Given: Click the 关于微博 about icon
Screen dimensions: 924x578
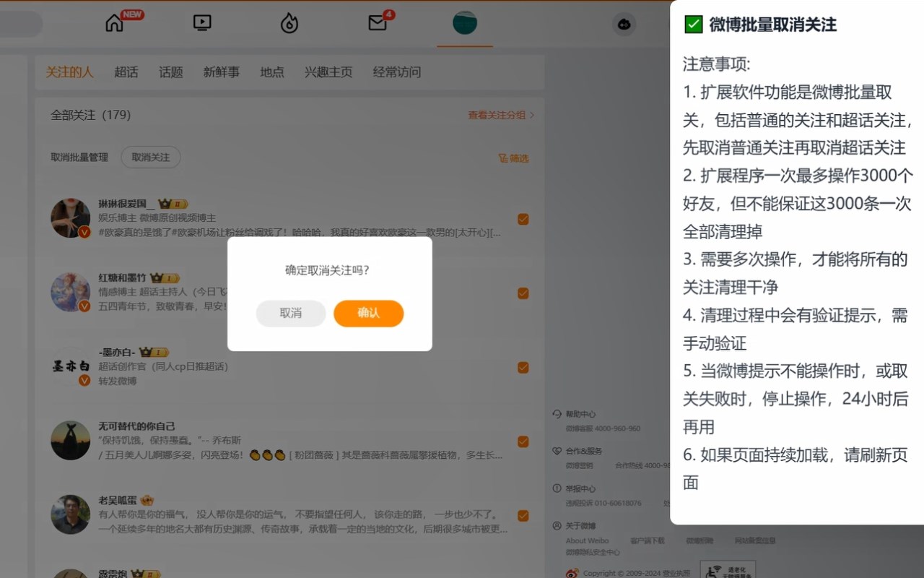Looking at the screenshot, I should coord(557,525).
